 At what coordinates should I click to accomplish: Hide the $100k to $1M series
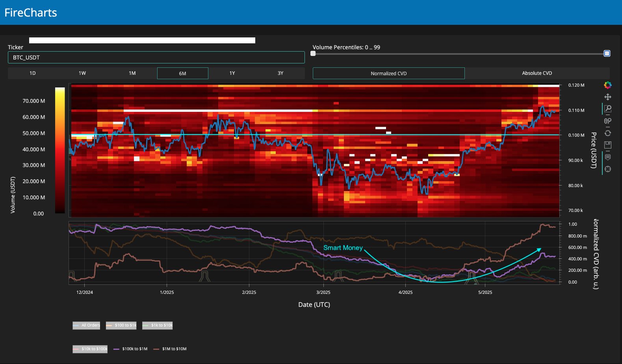(130, 349)
